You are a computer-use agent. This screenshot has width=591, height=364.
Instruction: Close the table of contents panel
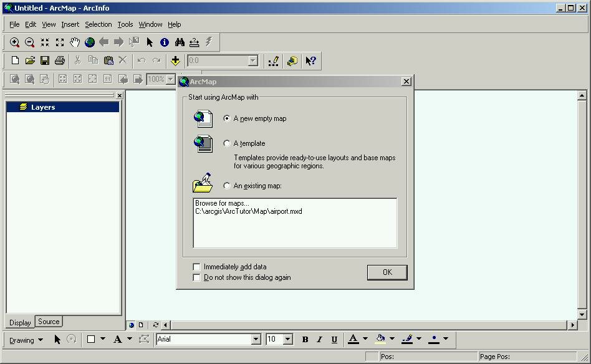click(120, 96)
